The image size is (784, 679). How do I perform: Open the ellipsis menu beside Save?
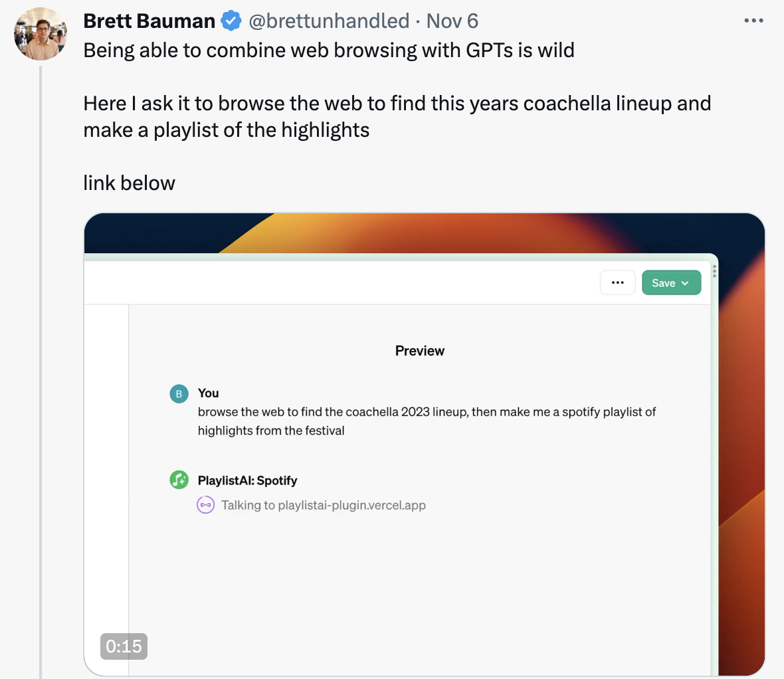point(618,283)
